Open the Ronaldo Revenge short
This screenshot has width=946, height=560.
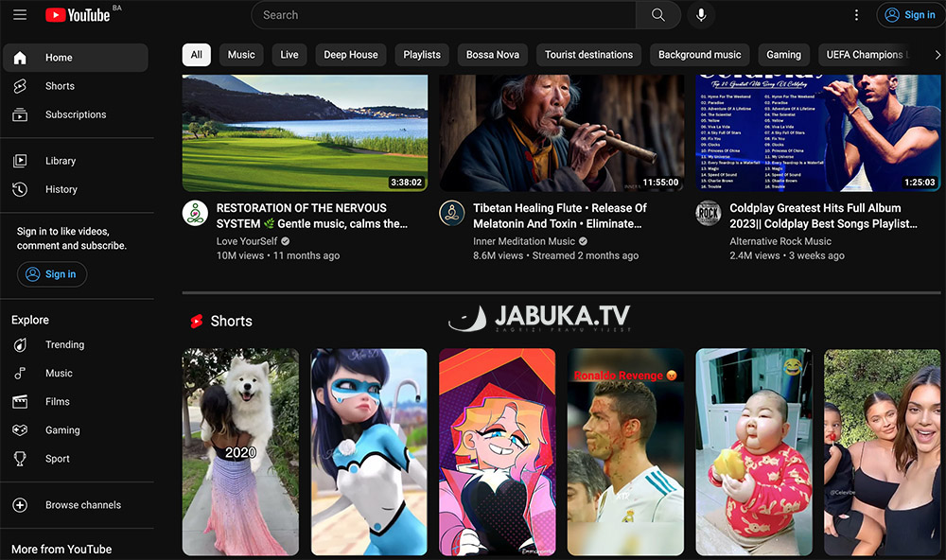click(x=625, y=452)
